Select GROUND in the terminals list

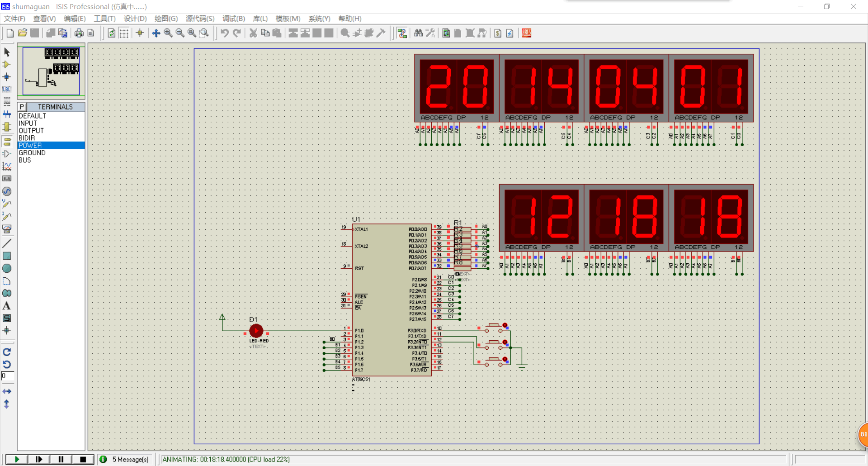click(x=51, y=153)
